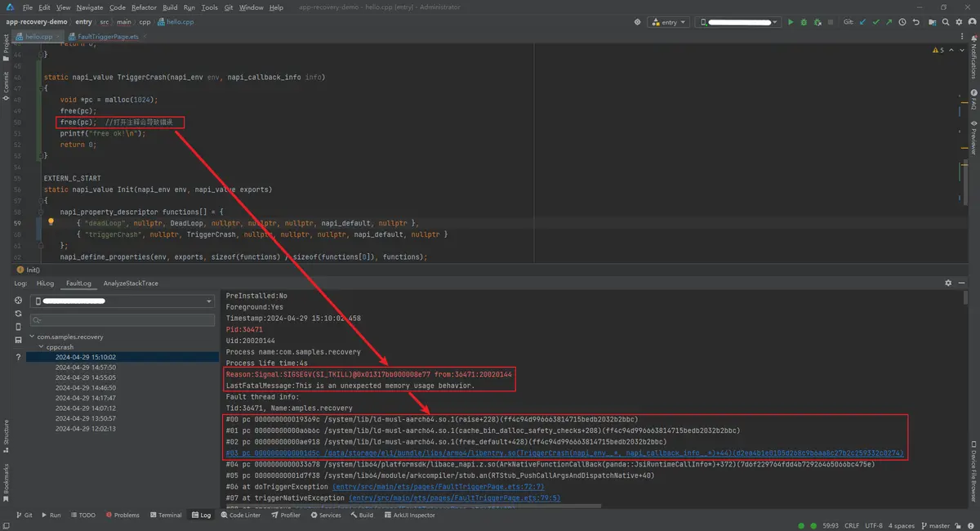
Task: Open help question mark in FaultLog toolbar
Action: (x=18, y=357)
